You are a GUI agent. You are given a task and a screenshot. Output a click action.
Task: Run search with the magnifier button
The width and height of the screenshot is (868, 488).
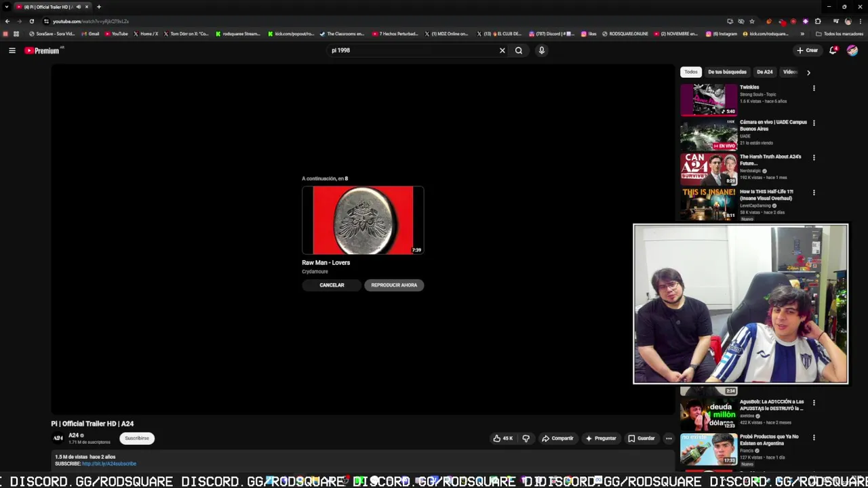pos(519,50)
